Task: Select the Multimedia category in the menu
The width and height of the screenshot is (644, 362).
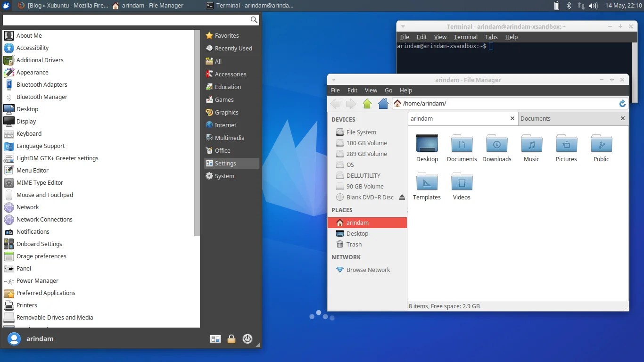Action: tap(230, 138)
